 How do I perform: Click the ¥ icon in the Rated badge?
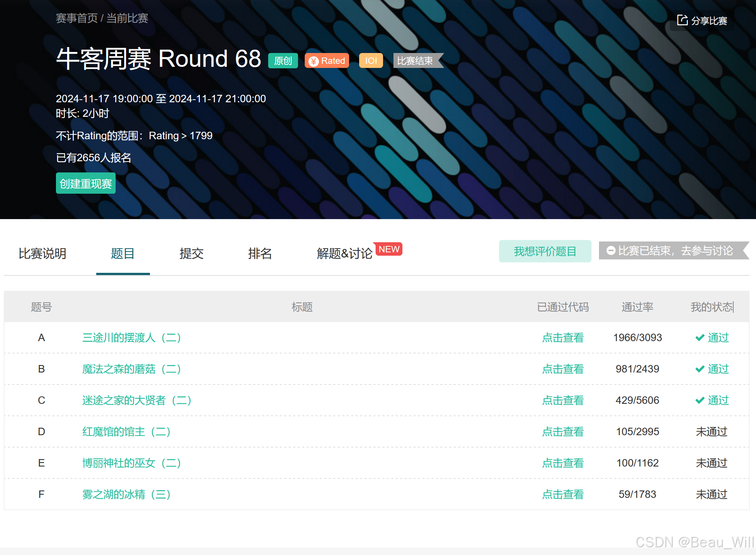pyautogui.click(x=314, y=60)
